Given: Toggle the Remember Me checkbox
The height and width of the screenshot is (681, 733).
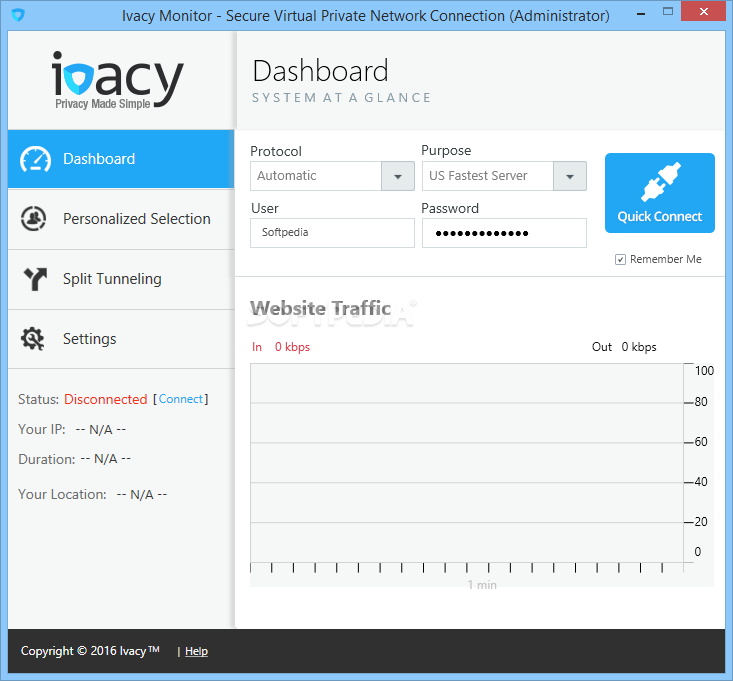Looking at the screenshot, I should coord(620,259).
